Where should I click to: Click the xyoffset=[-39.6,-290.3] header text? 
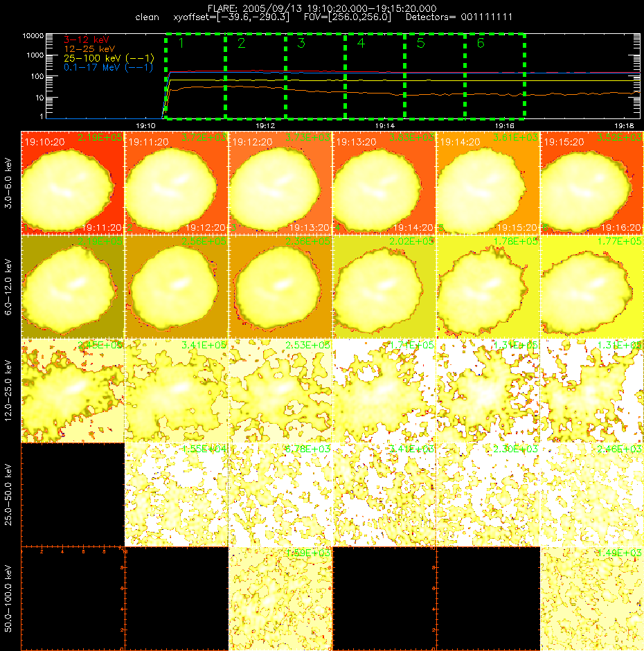(x=231, y=17)
